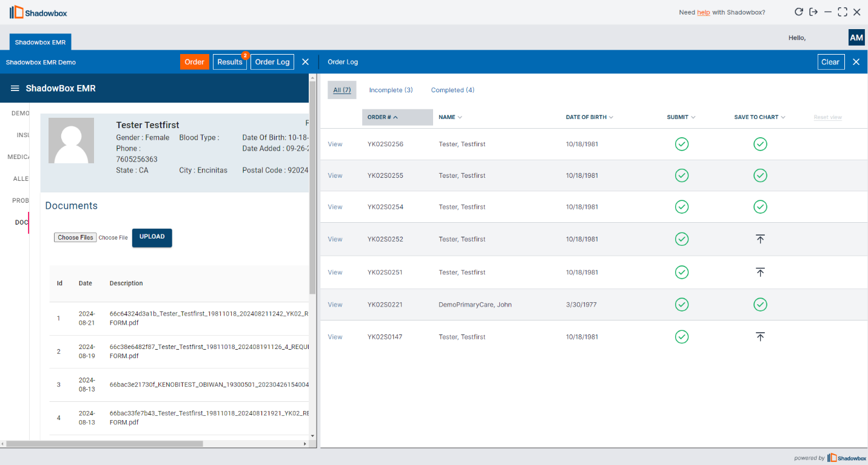Click submit checkmark for order YK02S0251

pos(682,272)
